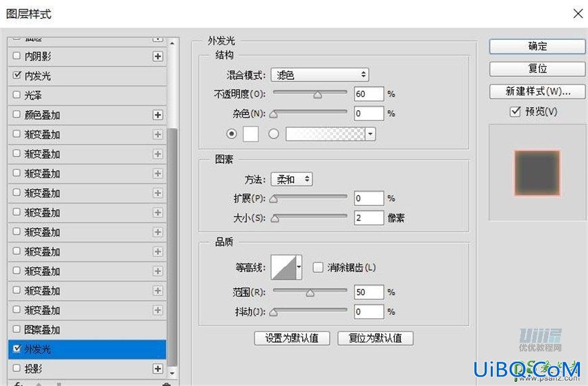Click the 扩展 value field

pyautogui.click(x=369, y=198)
